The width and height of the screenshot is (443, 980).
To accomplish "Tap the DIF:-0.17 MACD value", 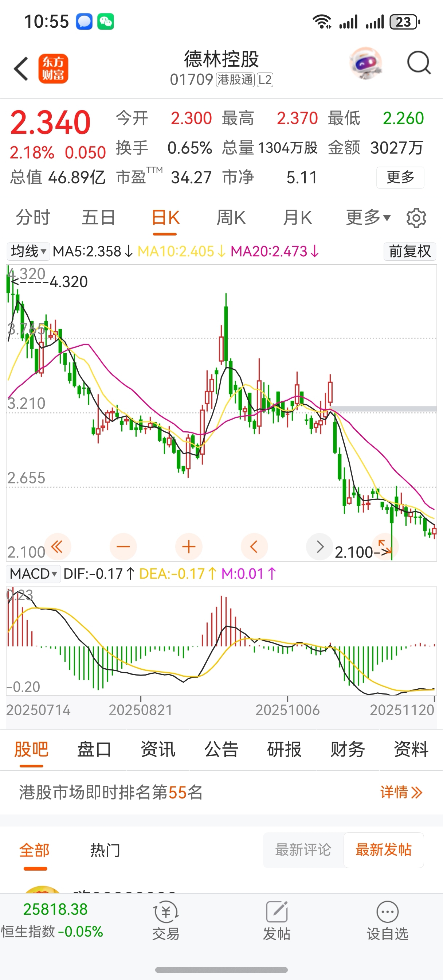I will (99, 574).
